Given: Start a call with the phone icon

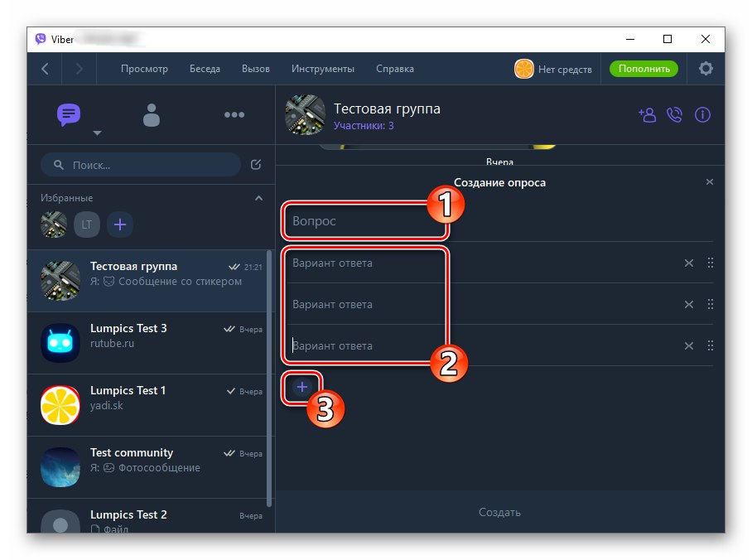Looking at the screenshot, I should (x=674, y=115).
